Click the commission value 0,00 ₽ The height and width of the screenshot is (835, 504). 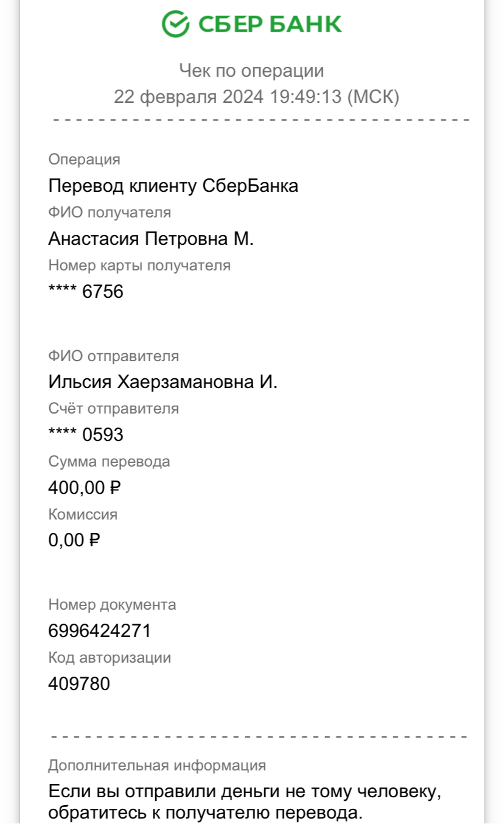(x=74, y=540)
